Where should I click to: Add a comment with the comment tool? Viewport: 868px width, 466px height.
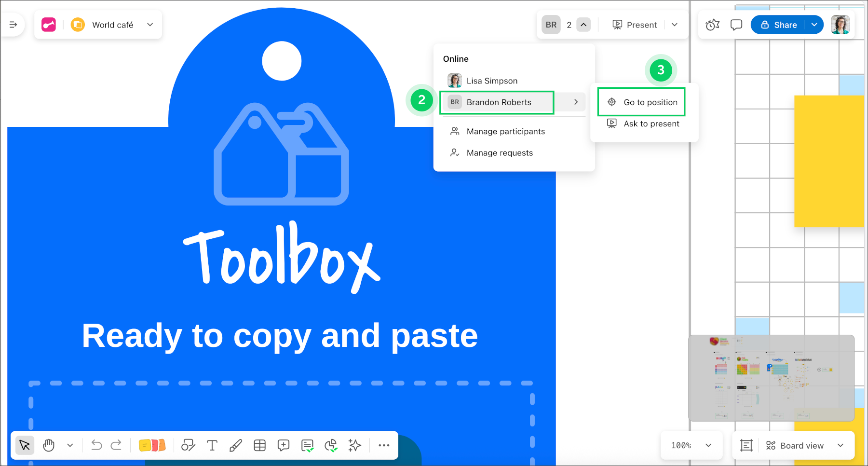(x=284, y=445)
